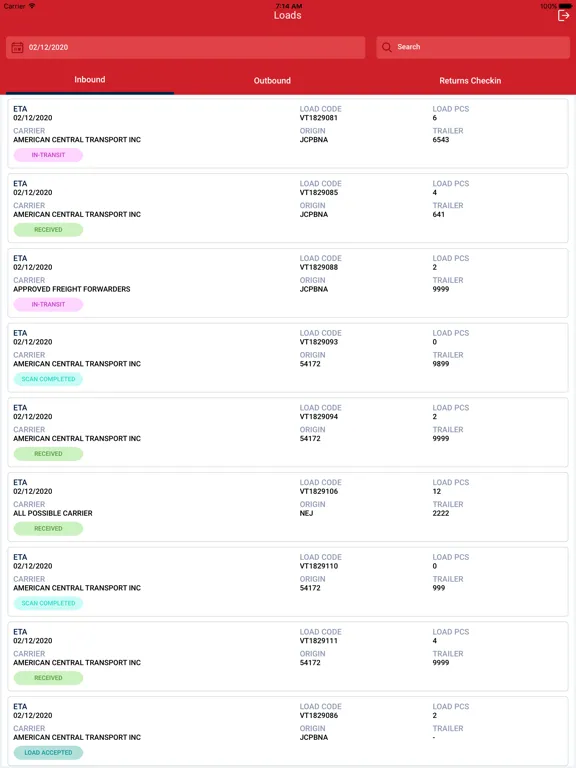Tap SCAN COMPLETED badge on load VT1829093
The height and width of the screenshot is (768, 576).
point(48,379)
